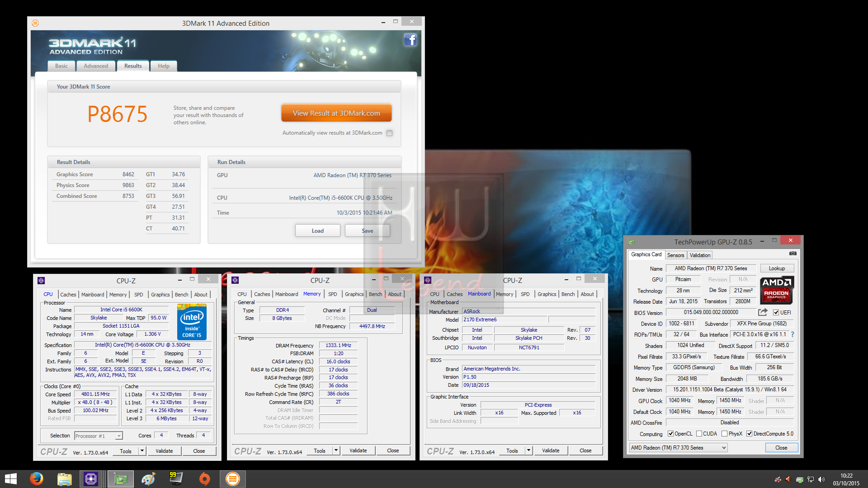This screenshot has height=488, width=868.
Task: Select SPD tab in Memory CPU-Z window
Action: pos(333,294)
